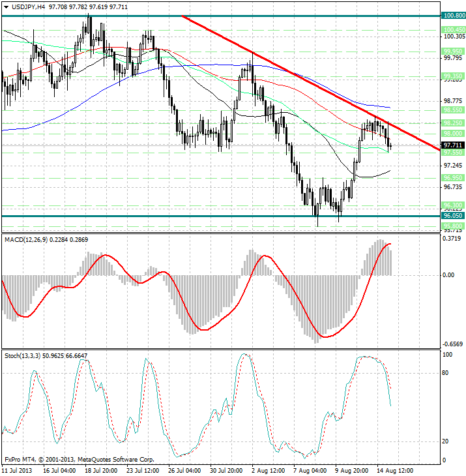Select the 98.000 green level label

[x=453, y=134]
